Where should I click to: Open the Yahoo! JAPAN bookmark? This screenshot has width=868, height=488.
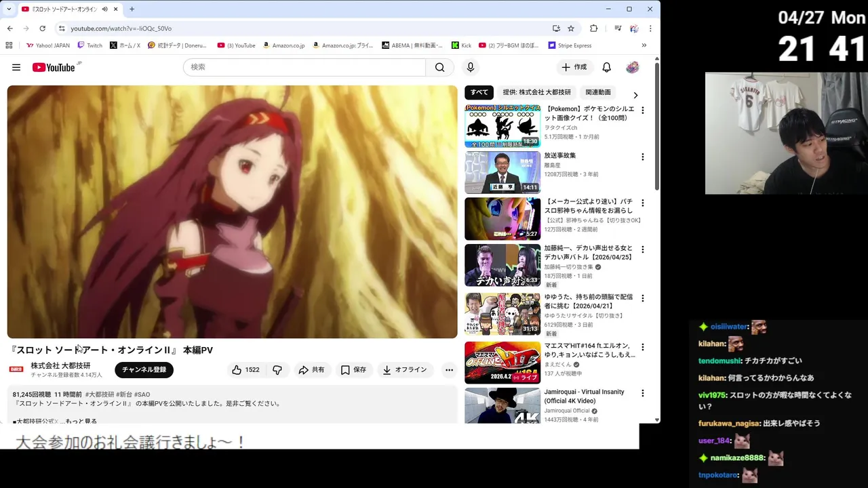(x=48, y=45)
